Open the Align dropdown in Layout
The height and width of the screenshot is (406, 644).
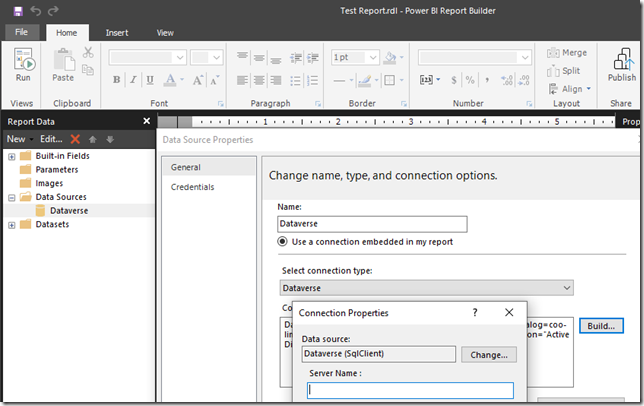[570, 89]
